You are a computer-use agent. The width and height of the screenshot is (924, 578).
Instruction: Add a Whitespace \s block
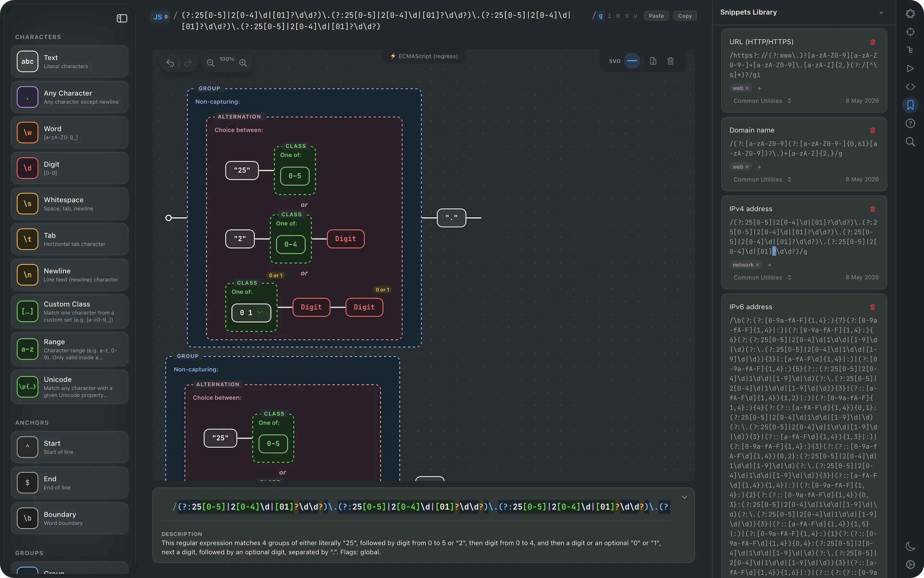click(70, 204)
